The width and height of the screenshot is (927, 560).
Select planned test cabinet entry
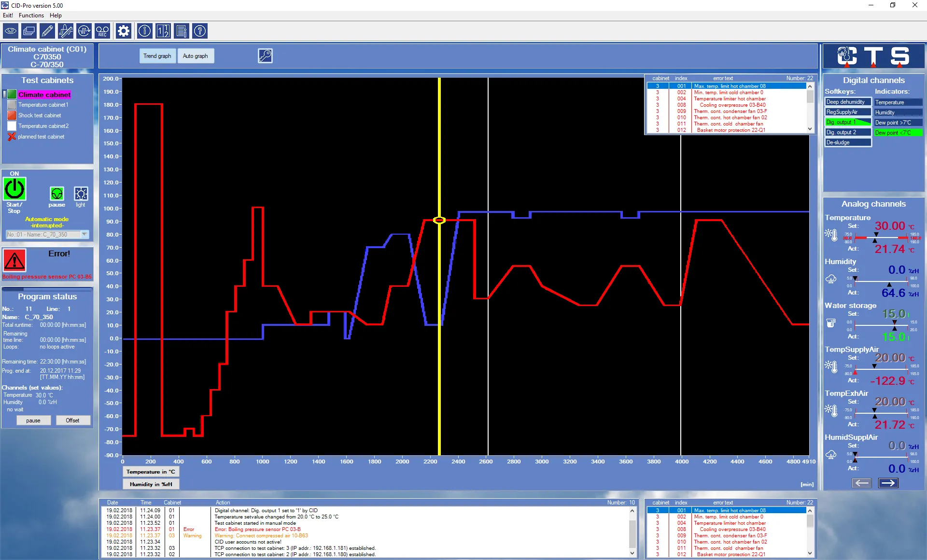click(x=41, y=137)
